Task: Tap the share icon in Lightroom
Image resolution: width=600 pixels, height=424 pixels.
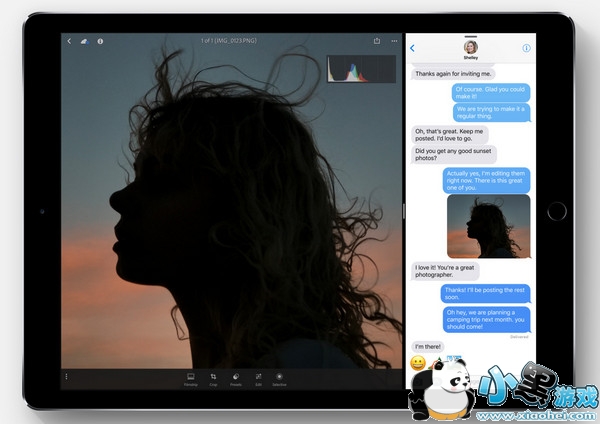Action: (x=377, y=41)
